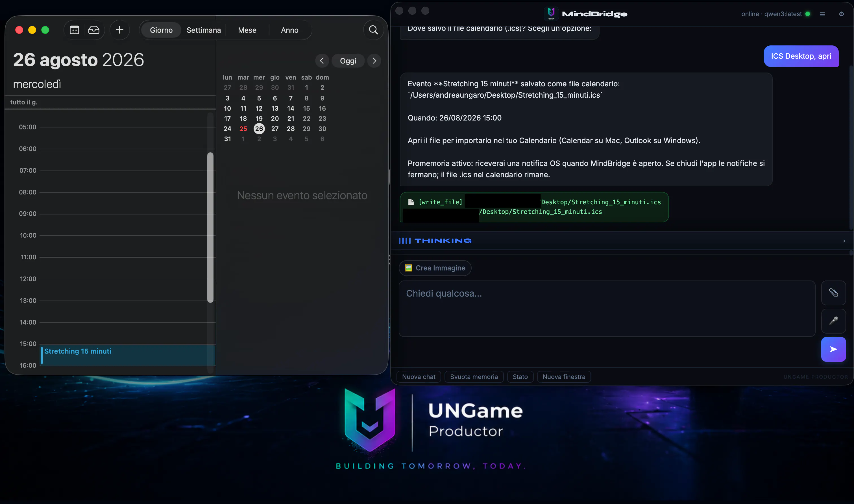Click the green online status dot
The image size is (854, 504).
click(808, 14)
